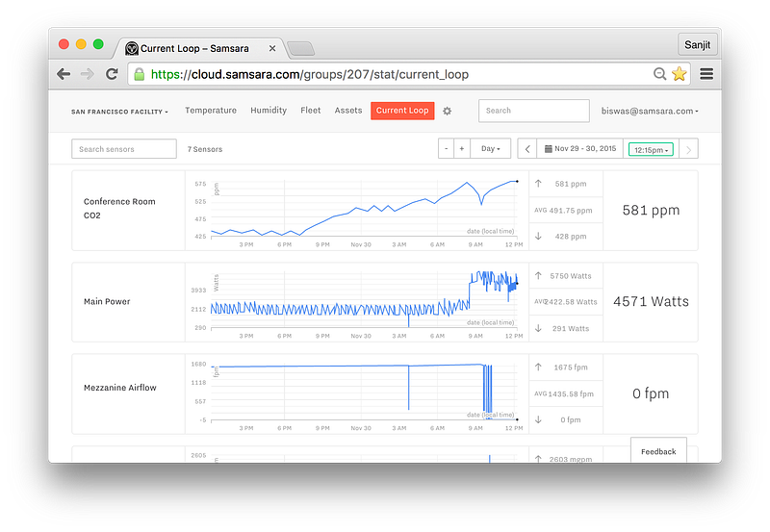The height and width of the screenshot is (532, 770).
Task: Click the 4571 Watts current value
Action: point(651,302)
